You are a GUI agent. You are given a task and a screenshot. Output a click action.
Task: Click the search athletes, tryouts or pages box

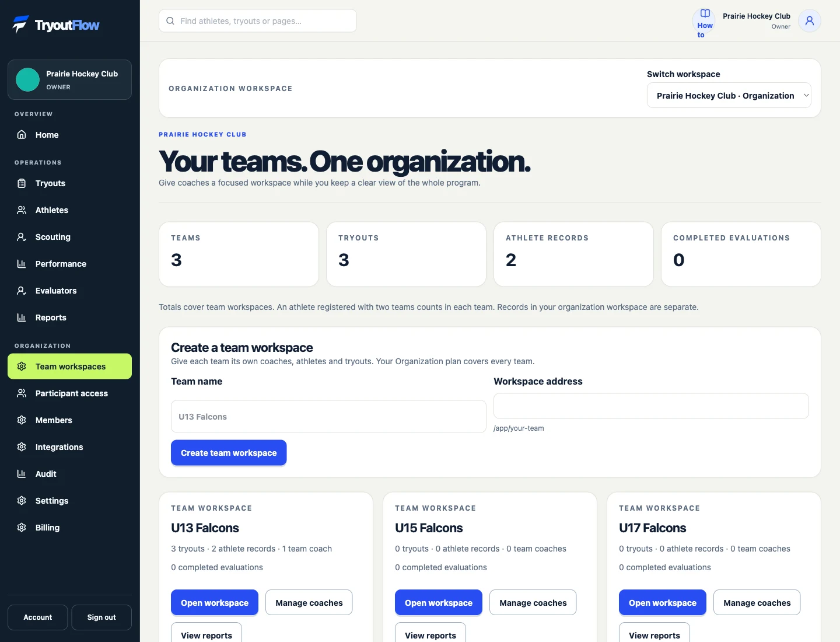258,21
